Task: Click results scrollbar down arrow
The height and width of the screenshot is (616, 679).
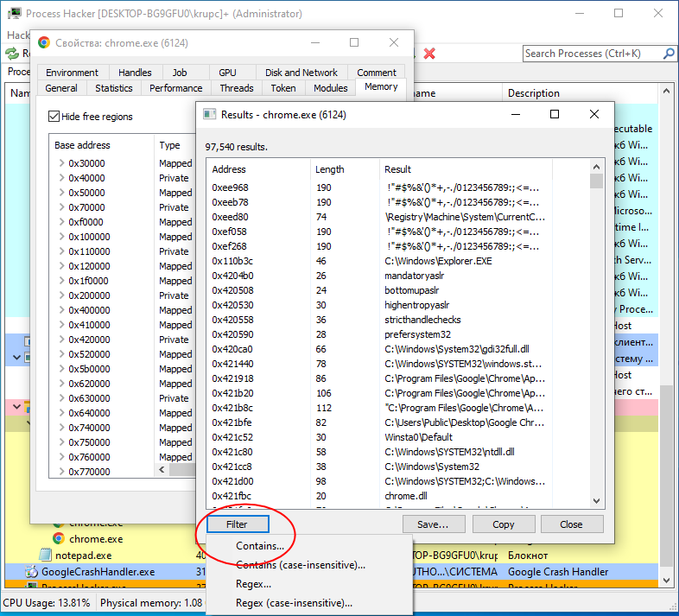Action: tap(596, 501)
